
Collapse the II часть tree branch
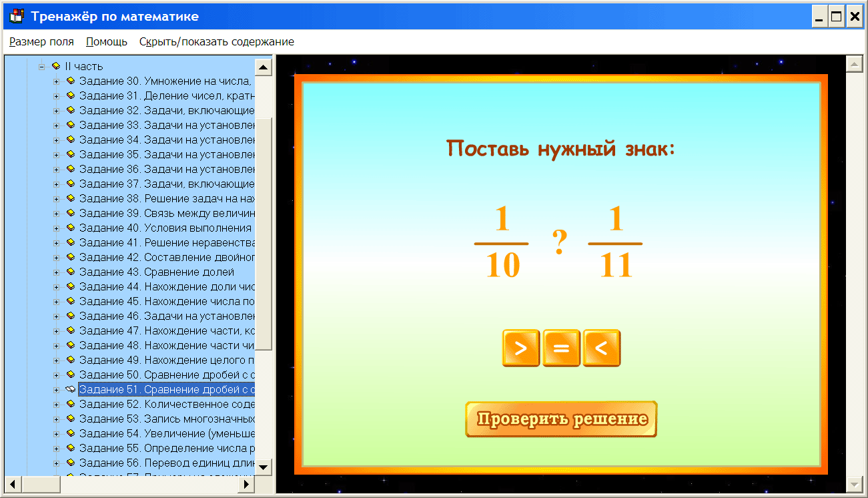point(41,66)
